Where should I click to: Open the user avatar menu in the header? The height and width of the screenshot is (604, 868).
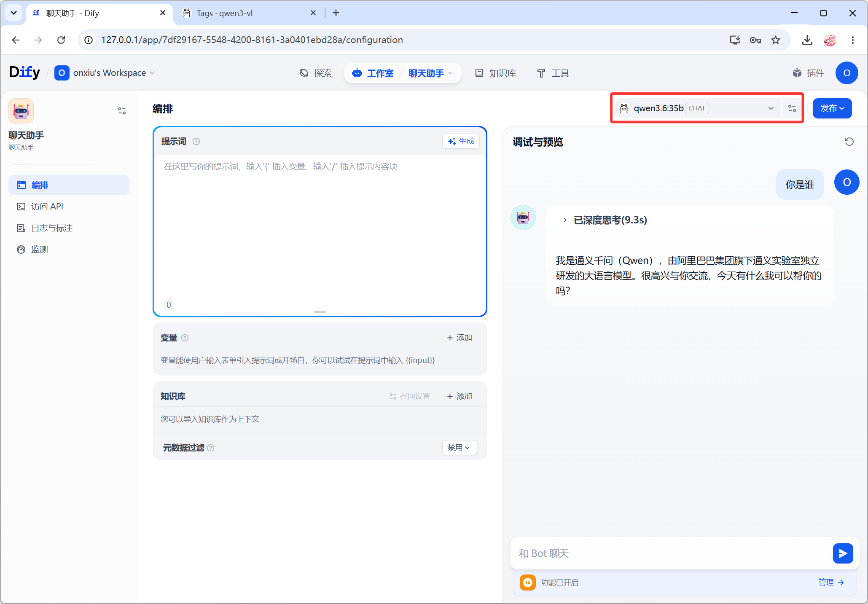pos(847,73)
